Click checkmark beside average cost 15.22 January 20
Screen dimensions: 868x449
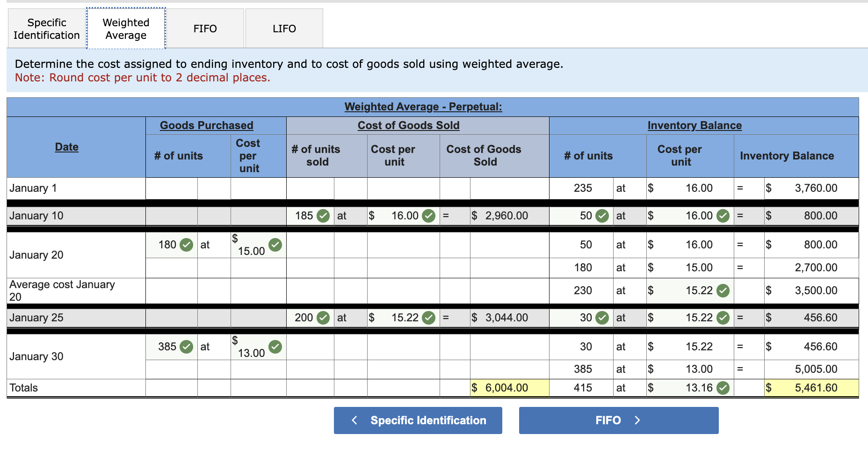723,290
